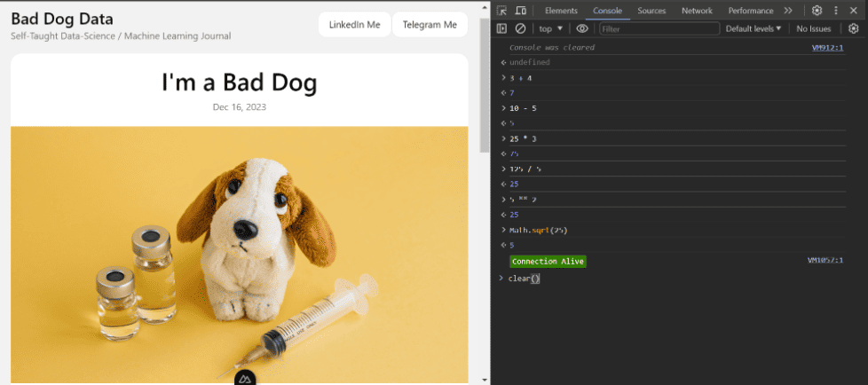Click the round logo badge below the image
868x385 pixels.
[246, 379]
